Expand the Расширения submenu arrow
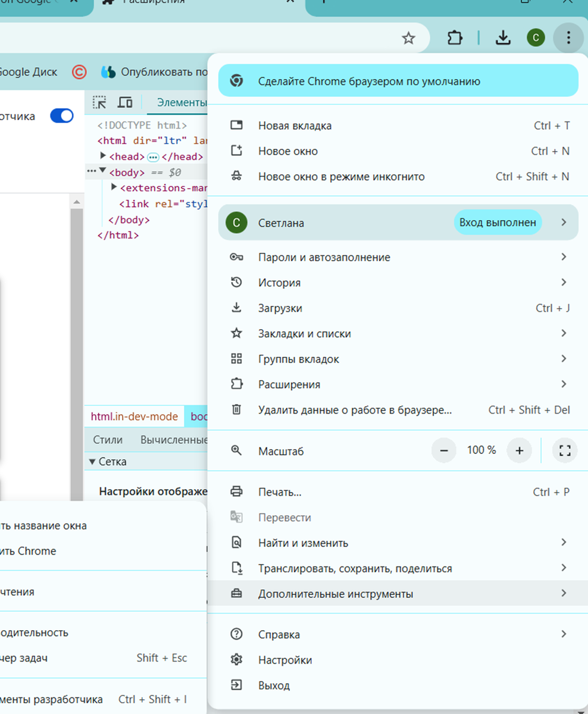 click(564, 384)
